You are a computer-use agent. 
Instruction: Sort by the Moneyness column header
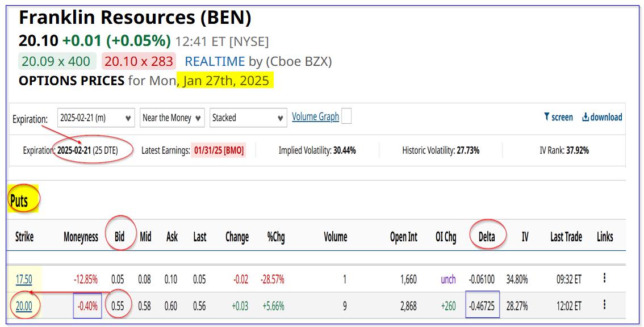81,237
